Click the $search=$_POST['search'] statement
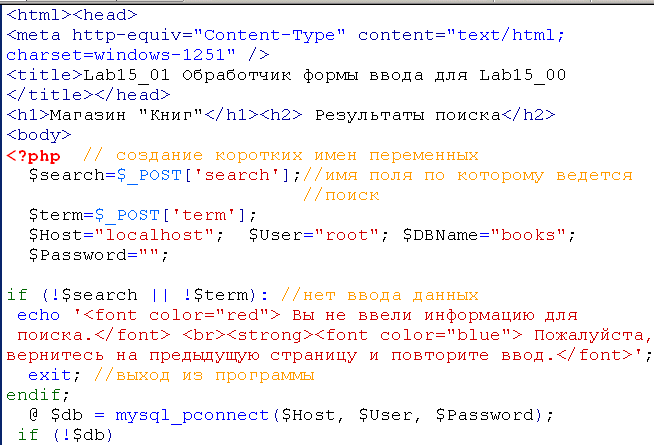654x445 pixels. coord(165,175)
